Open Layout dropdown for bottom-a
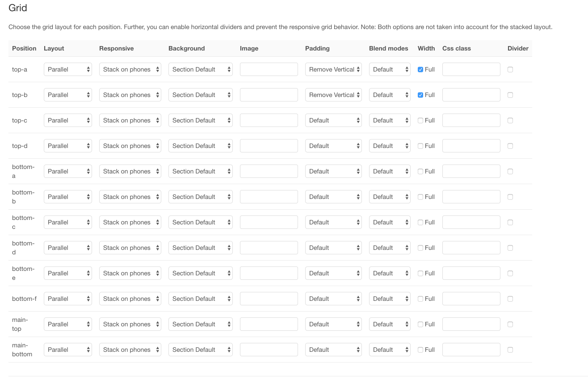The height and width of the screenshot is (384, 588). 68,171
